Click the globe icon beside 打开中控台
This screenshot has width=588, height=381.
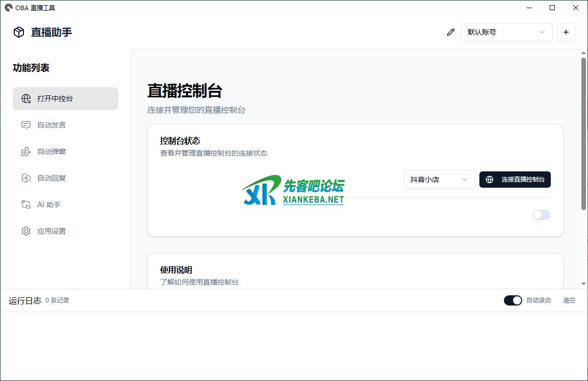point(26,98)
